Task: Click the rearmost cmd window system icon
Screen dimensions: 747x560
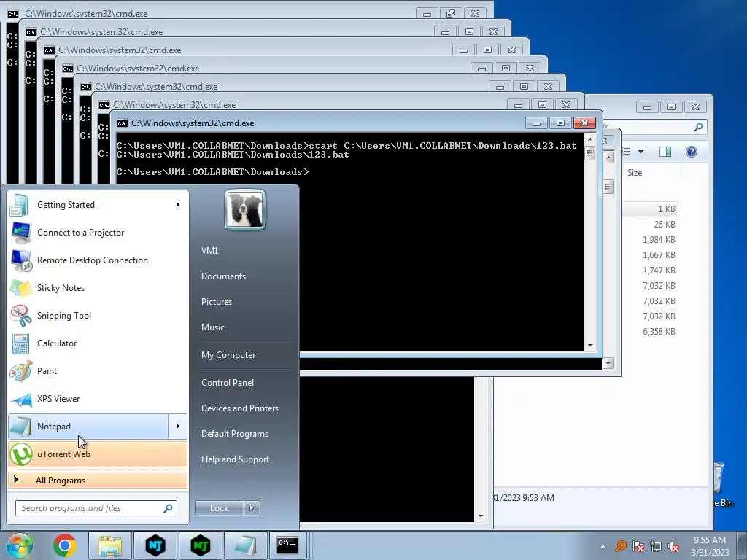Action: tap(13, 14)
